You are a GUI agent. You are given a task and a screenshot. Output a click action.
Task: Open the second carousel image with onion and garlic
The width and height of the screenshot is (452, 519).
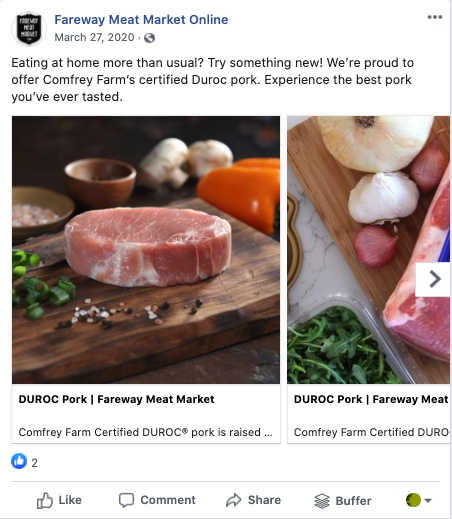pyautogui.click(x=369, y=250)
